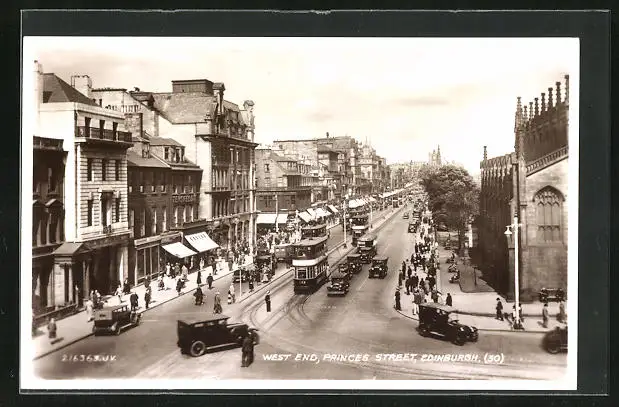The height and width of the screenshot is (407, 619).
Task: Click the striped shop awning on the left
Action: pos(201,242)
